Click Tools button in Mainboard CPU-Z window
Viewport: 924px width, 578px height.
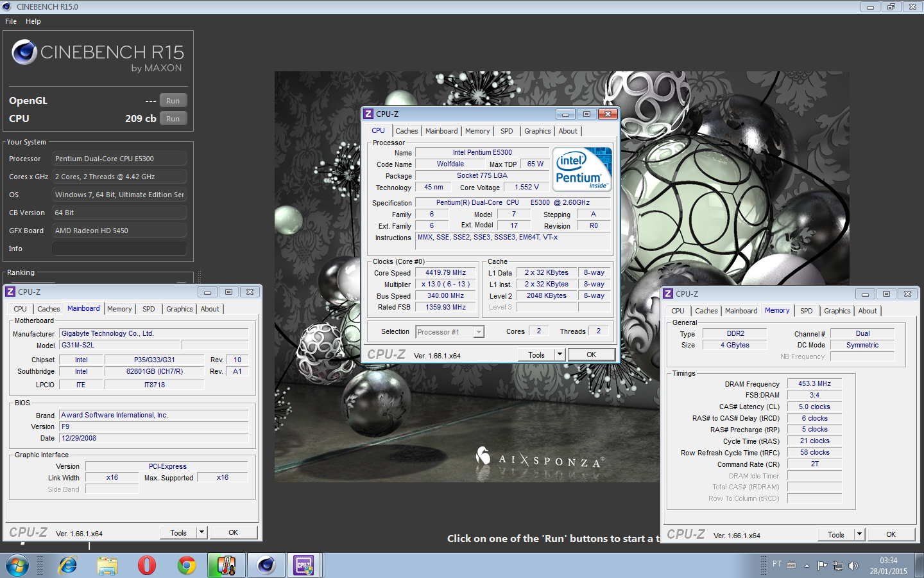tap(178, 532)
